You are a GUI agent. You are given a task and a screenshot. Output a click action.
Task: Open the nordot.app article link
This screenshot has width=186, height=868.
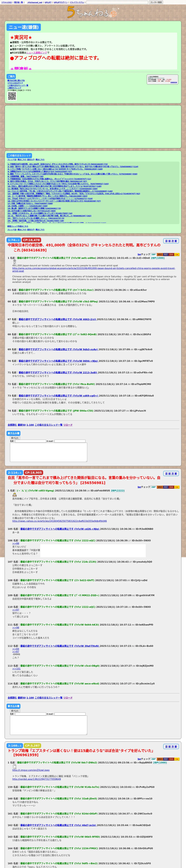coord(37,779)
